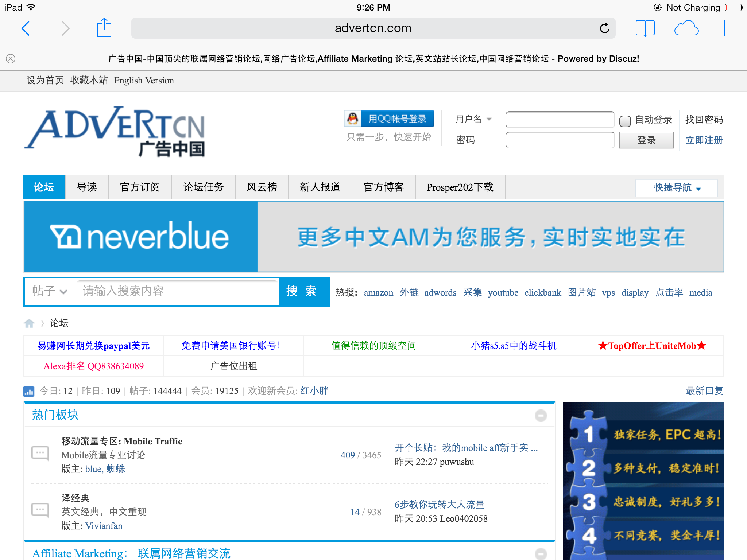The width and height of the screenshot is (747, 560).
Task: Add new tab with plus icon
Action: [724, 28]
